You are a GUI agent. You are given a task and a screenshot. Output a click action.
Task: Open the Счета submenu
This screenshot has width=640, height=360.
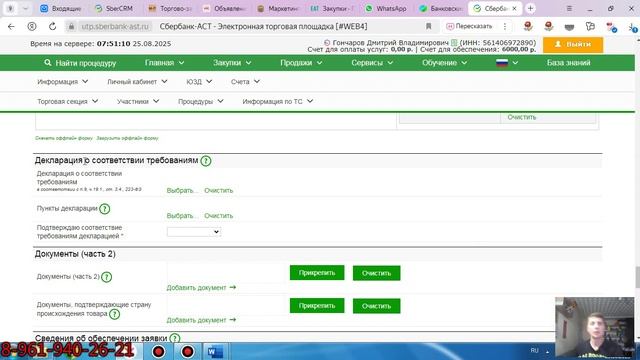pos(245,82)
